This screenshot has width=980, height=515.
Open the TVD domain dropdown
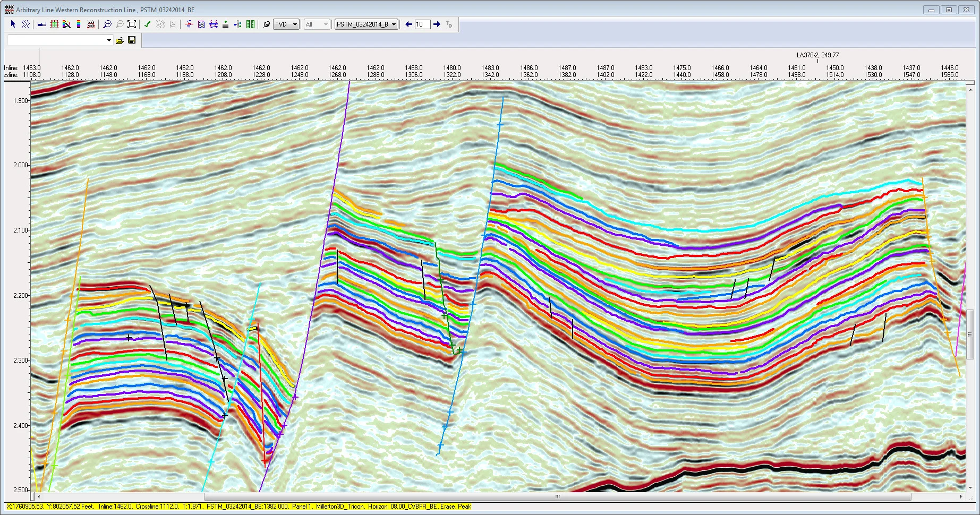[286, 24]
